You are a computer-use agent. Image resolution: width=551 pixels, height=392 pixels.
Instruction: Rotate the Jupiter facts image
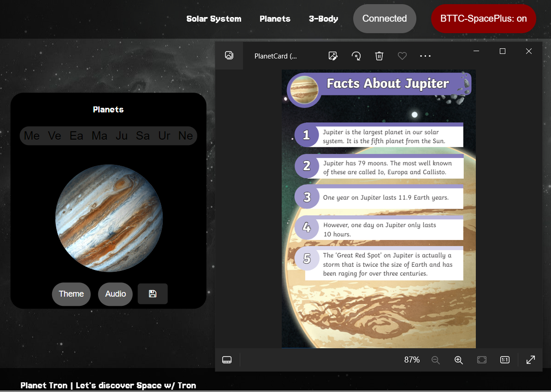(x=356, y=56)
